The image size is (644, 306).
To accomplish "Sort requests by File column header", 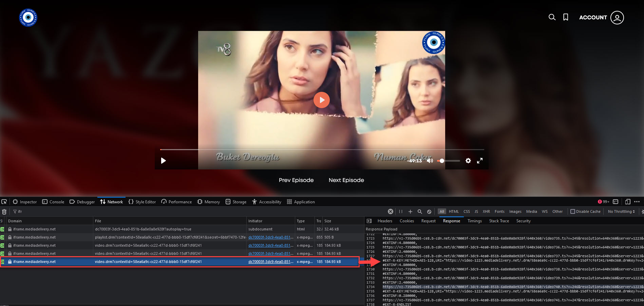I will (x=170, y=221).
